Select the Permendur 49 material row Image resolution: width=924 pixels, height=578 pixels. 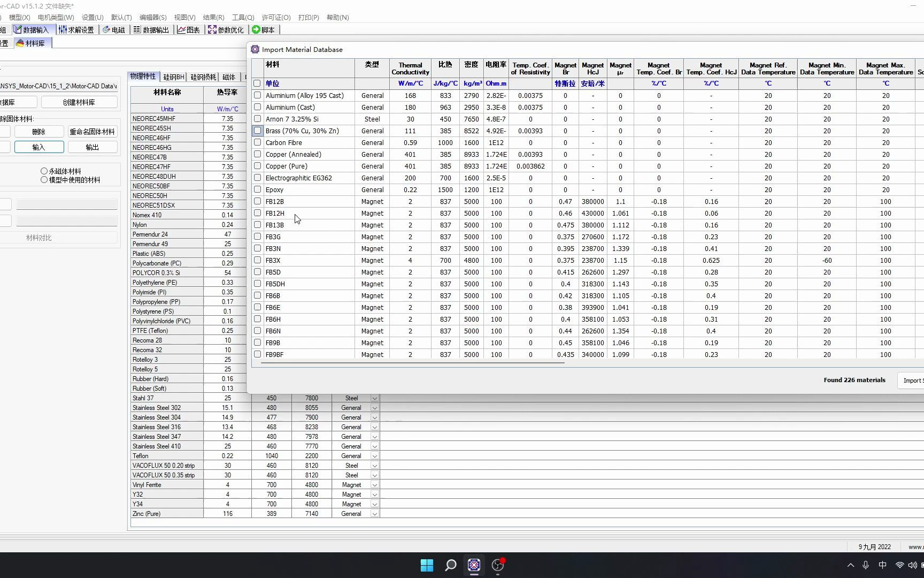167,244
